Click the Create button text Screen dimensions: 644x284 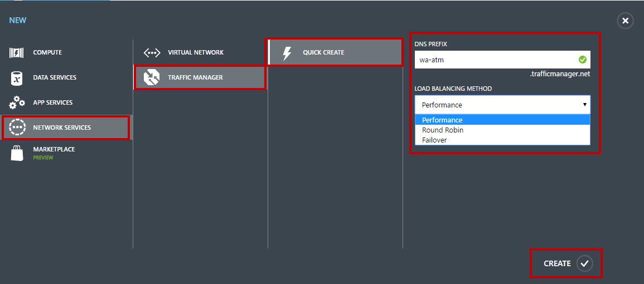point(557,263)
